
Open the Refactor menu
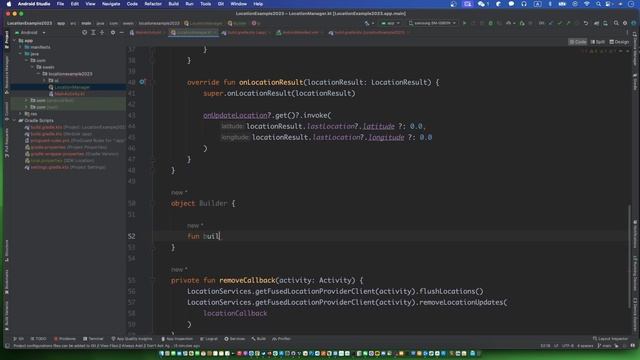click(153, 4)
